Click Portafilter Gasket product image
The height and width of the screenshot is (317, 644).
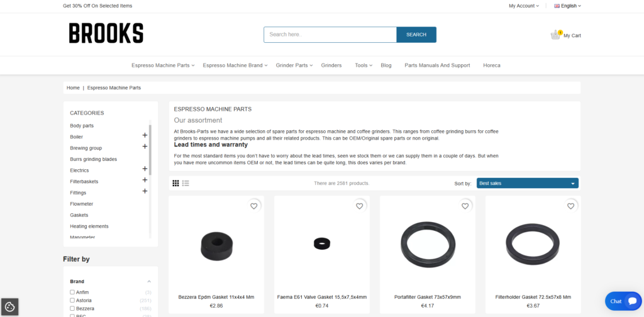[x=428, y=245]
